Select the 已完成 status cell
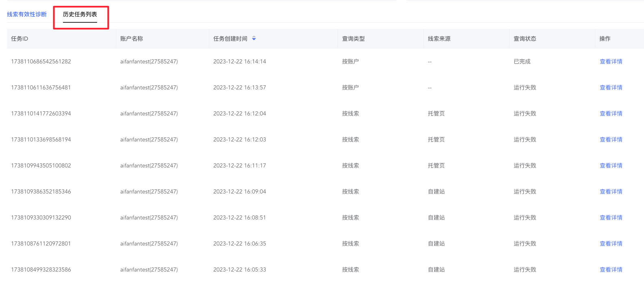Screen dimensions: 644x289 coord(522,61)
